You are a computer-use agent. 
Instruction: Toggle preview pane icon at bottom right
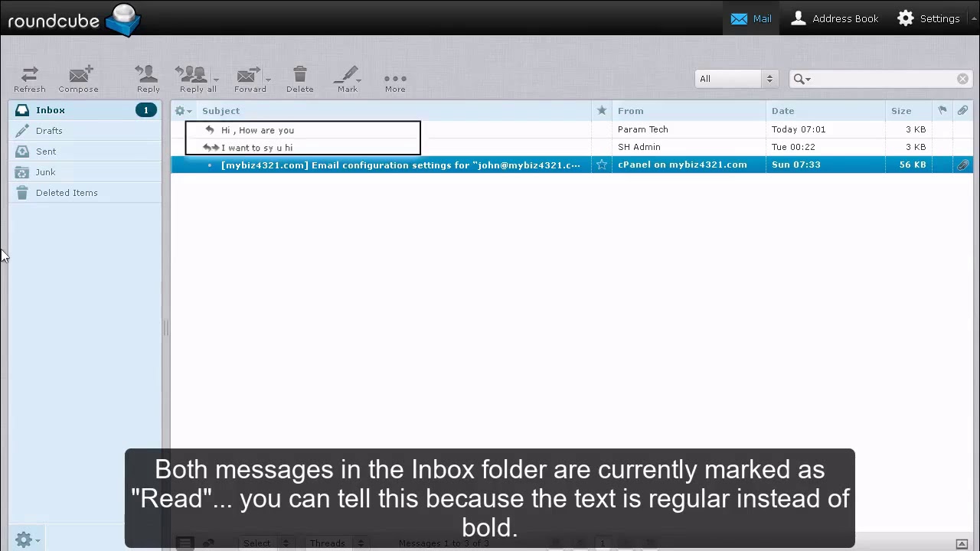[x=962, y=543]
